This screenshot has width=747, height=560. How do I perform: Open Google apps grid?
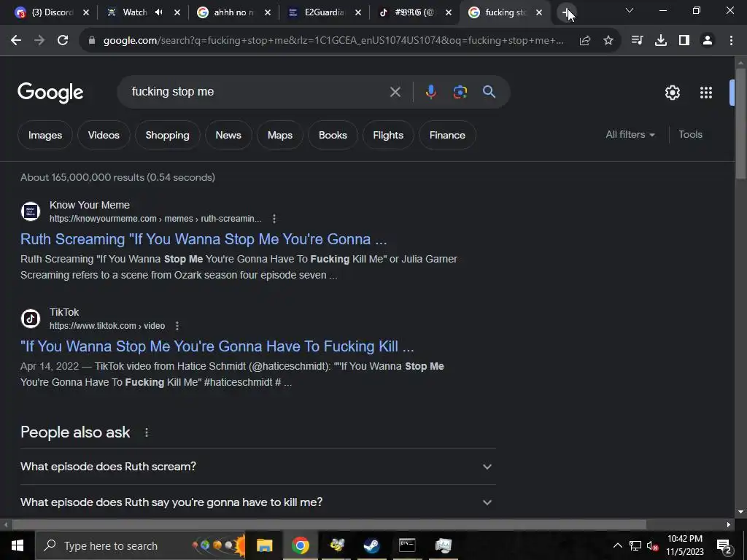click(706, 93)
